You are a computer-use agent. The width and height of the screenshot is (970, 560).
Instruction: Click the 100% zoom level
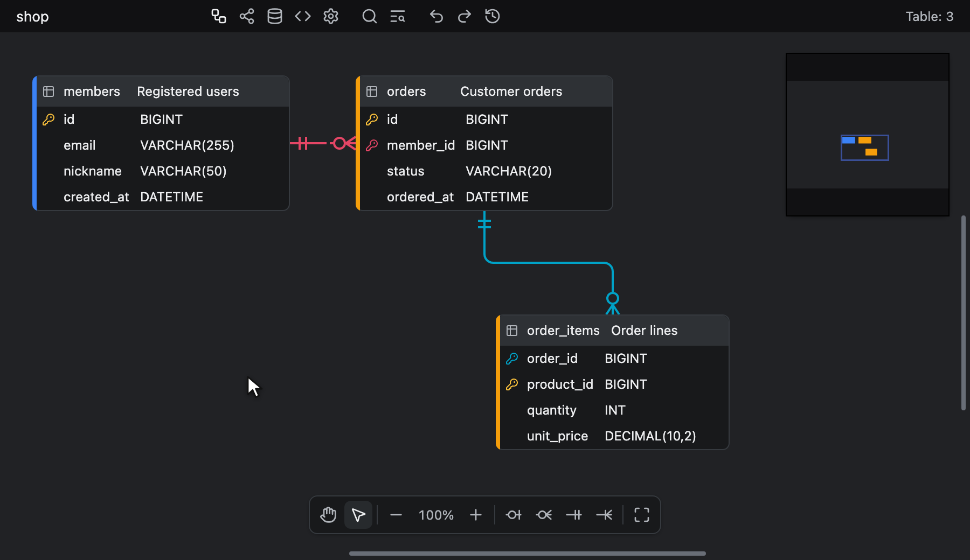pyautogui.click(x=436, y=515)
